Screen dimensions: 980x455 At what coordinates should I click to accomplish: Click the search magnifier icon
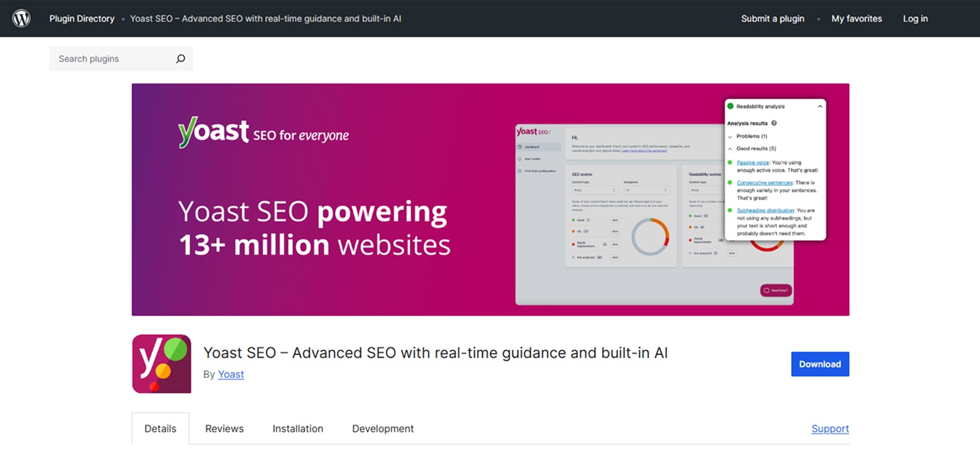(x=180, y=59)
